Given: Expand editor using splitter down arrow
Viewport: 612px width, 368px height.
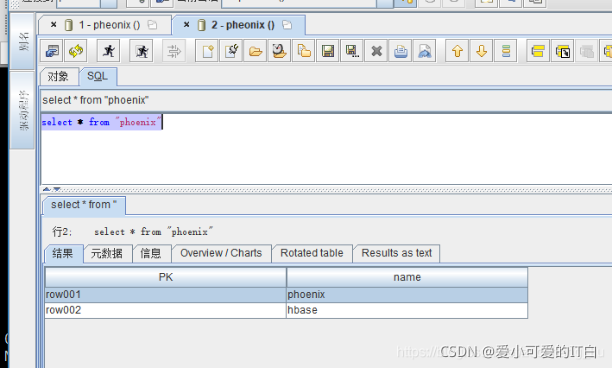Looking at the screenshot, I should (57, 189).
